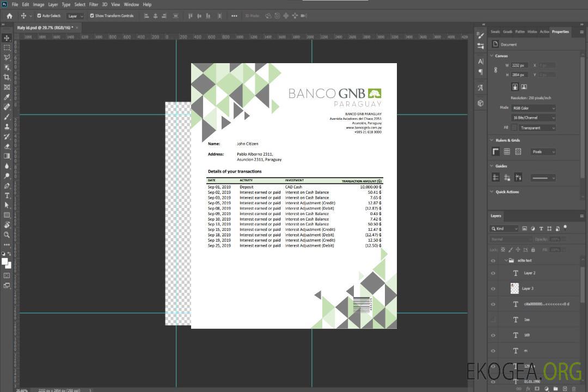Screen dimensions: 588x392
Task: Click the create new layer icon
Action: tap(565, 389)
